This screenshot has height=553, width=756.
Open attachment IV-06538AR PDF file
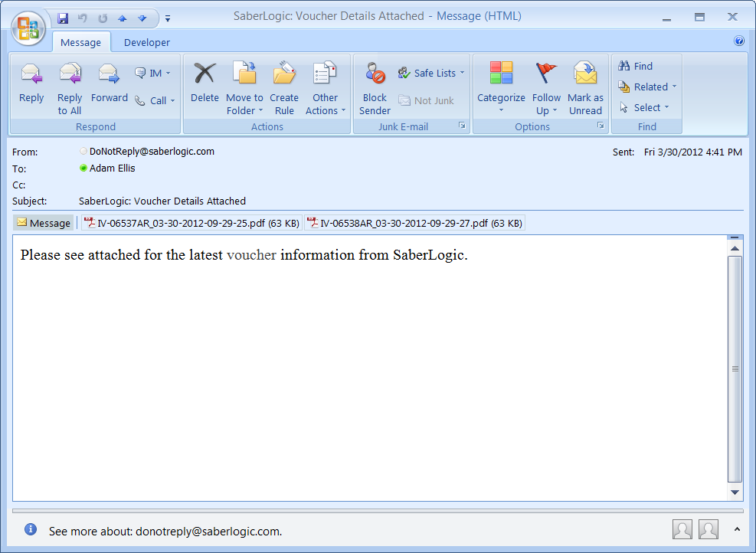pyautogui.click(x=414, y=224)
